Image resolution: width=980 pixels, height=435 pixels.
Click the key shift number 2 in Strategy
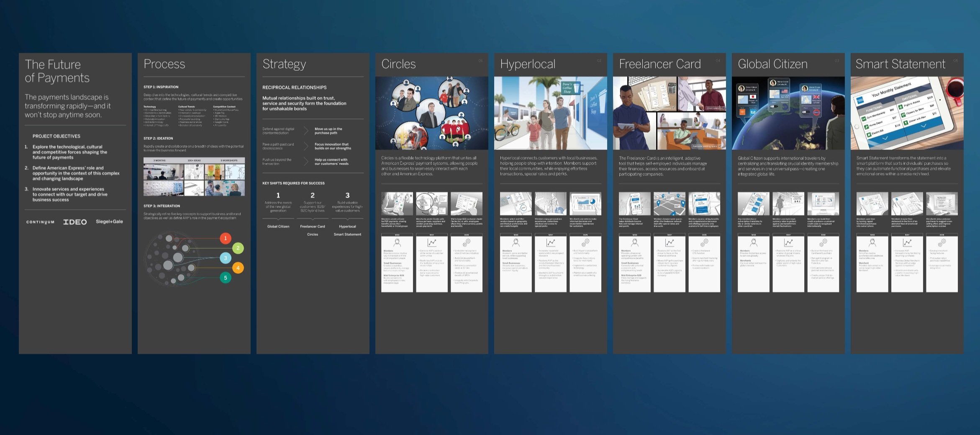point(313,196)
